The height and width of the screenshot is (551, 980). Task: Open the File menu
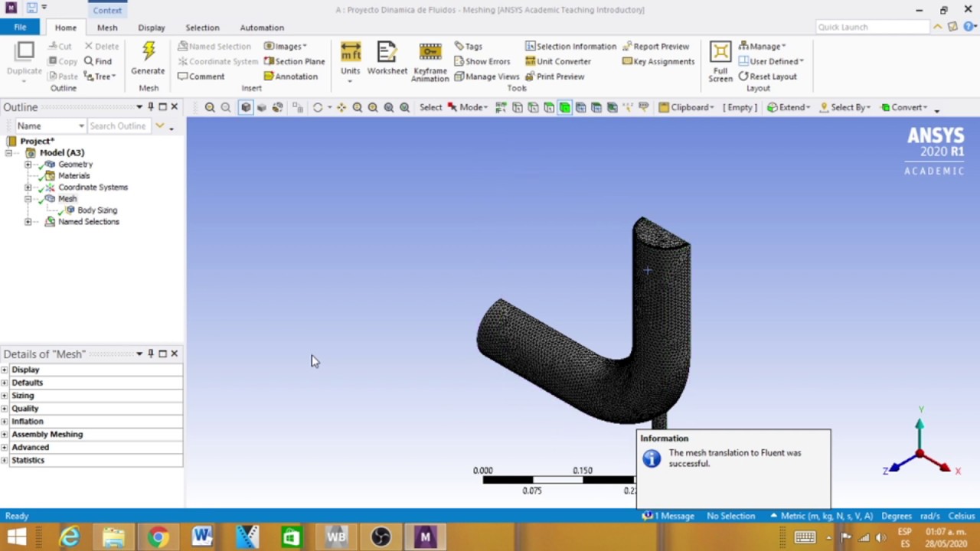(x=20, y=28)
